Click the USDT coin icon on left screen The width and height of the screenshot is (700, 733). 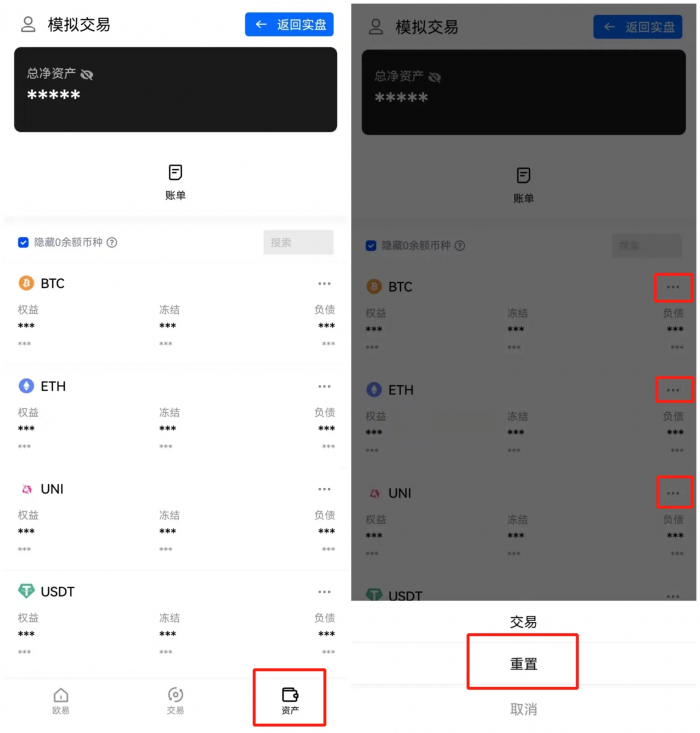(26, 591)
